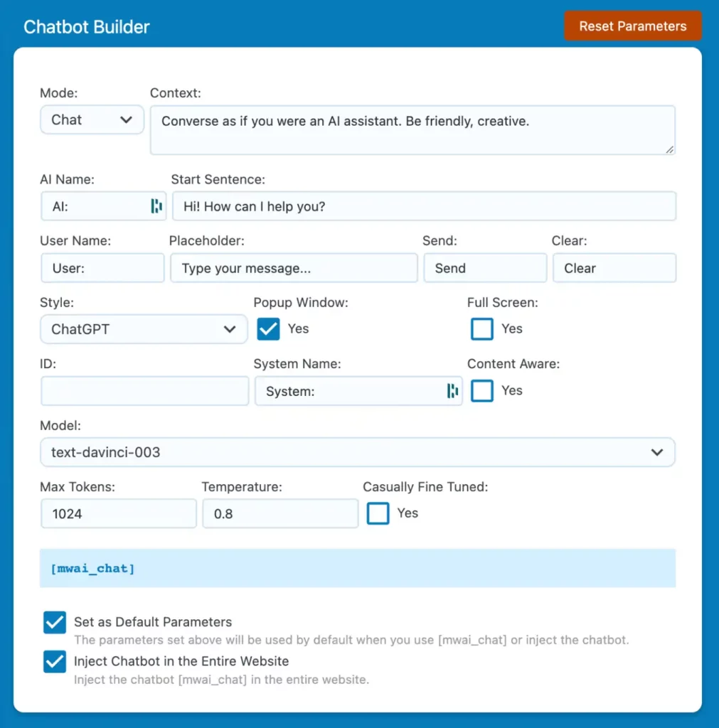719x728 pixels.
Task: Click the password manager icon in AI Name field
Action: click(x=156, y=205)
